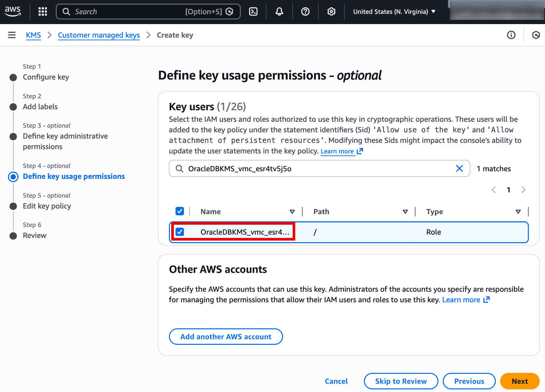Image resolution: width=545 pixels, height=392 pixels.
Task: Open notifications bell
Action: (279, 12)
